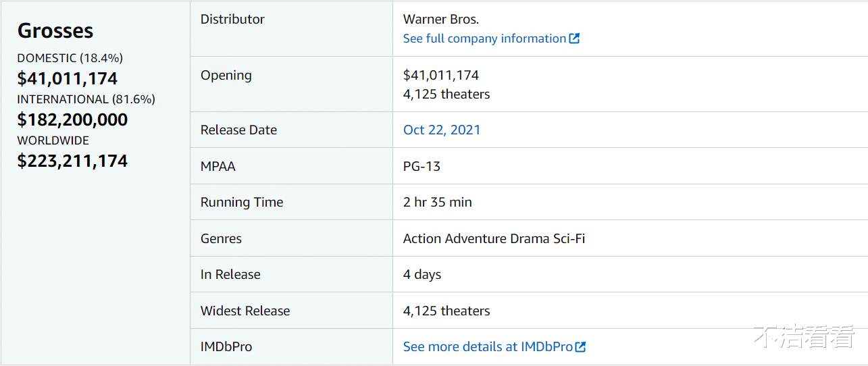Screen dimensions: 868x366
Task: Open the See full company information link
Action: click(x=484, y=38)
